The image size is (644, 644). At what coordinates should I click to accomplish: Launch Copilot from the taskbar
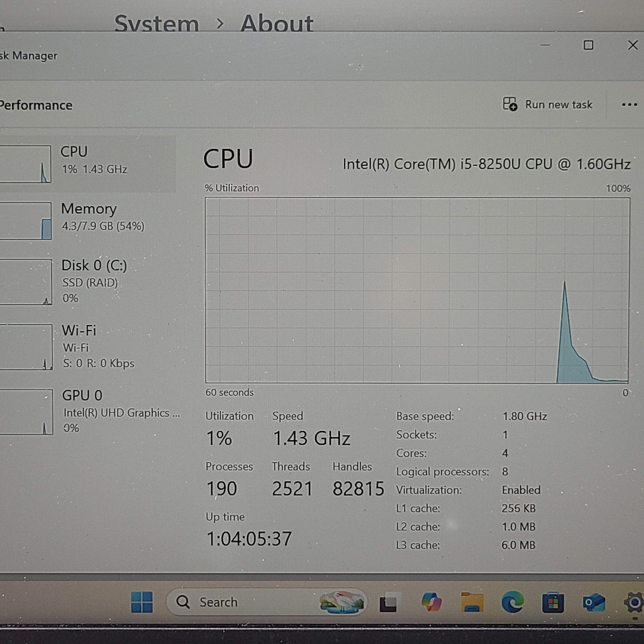[x=431, y=602]
